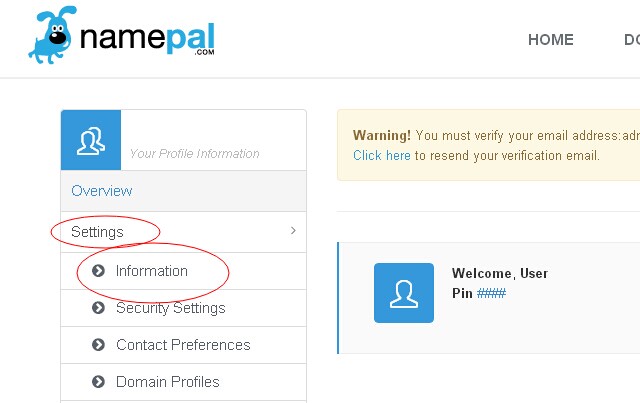Click the user avatar beside Welcome, User
This screenshot has width=640, height=403.
[x=404, y=293]
